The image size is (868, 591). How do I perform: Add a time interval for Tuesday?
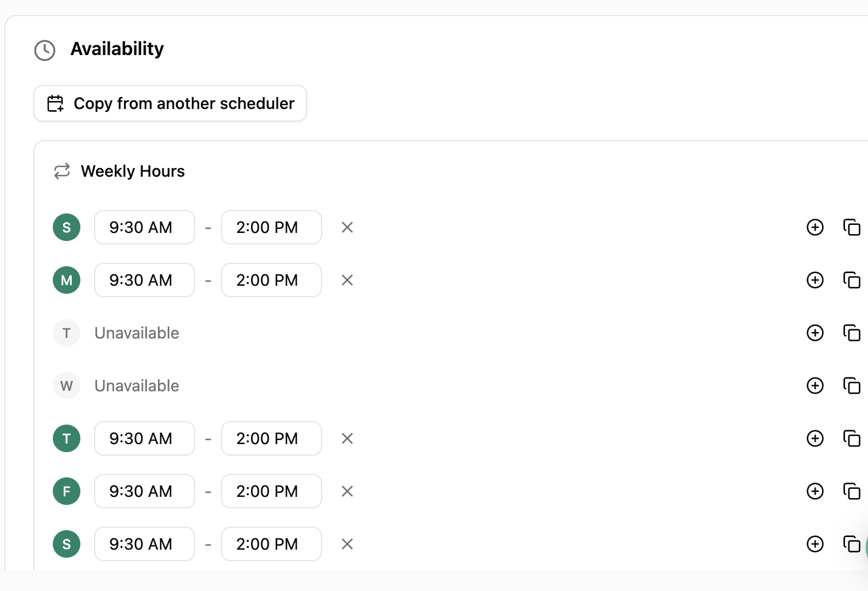pyautogui.click(x=815, y=333)
